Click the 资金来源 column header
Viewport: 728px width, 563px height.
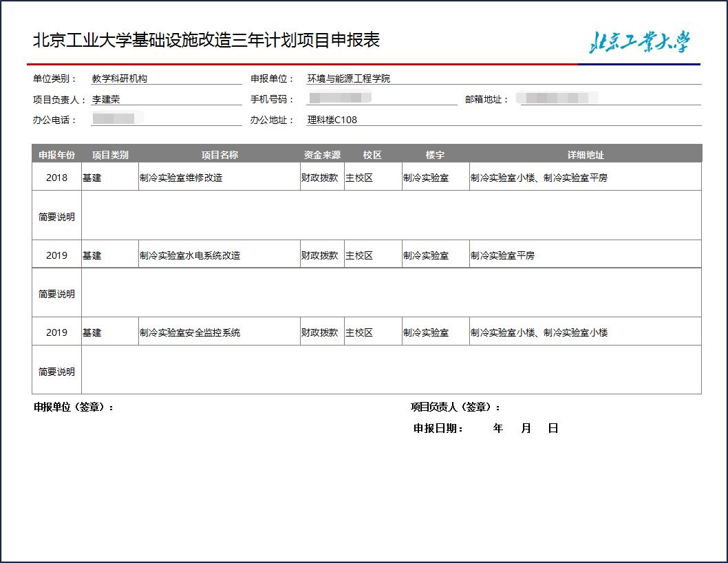click(x=322, y=155)
